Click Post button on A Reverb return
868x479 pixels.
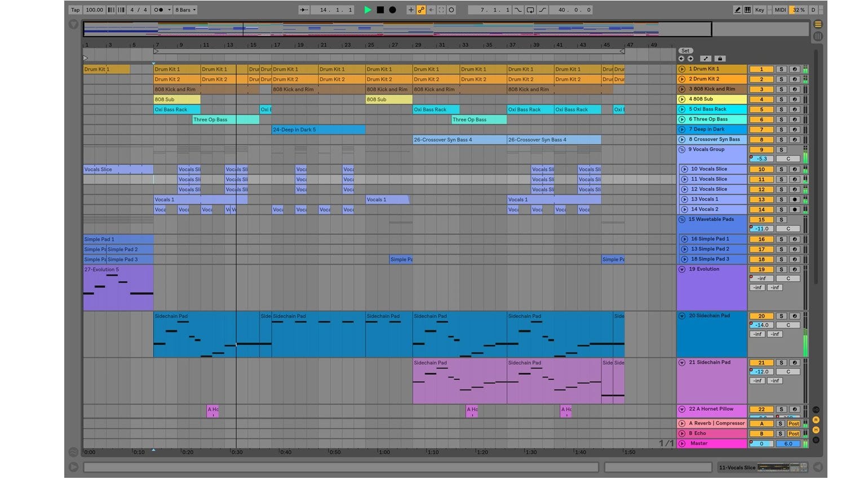794,424
